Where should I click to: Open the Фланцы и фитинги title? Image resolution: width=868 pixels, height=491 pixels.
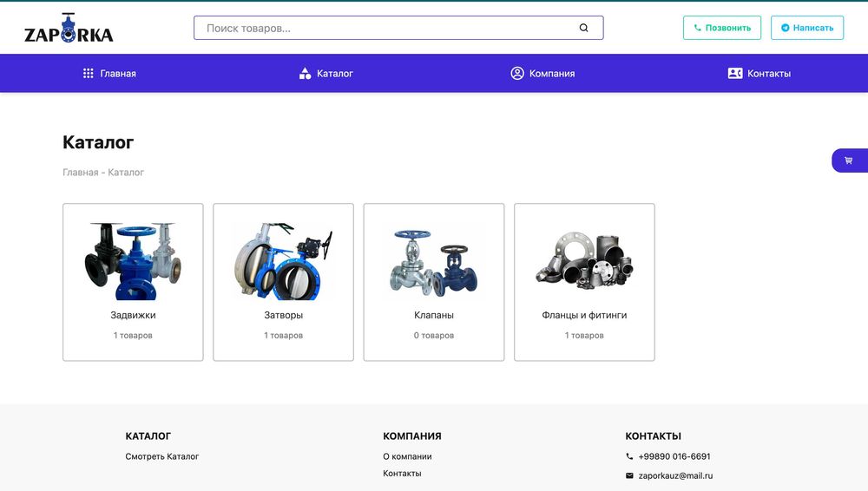pos(584,315)
